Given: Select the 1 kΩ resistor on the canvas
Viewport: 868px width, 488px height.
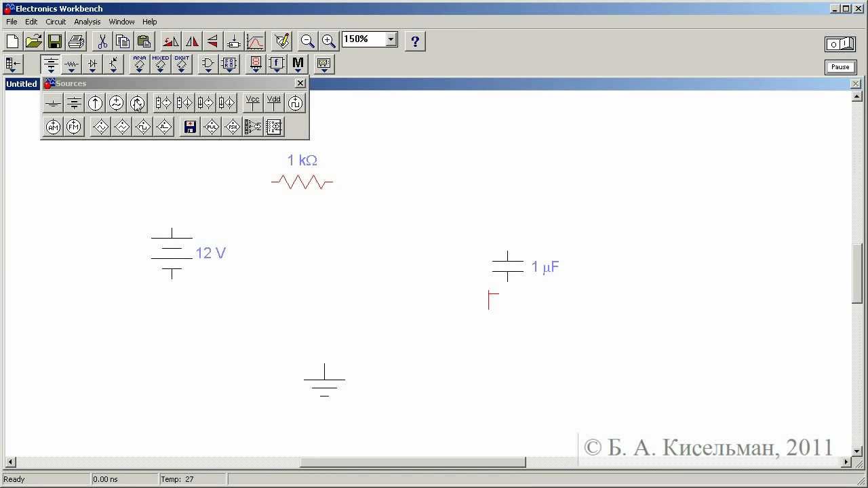Looking at the screenshot, I should tap(302, 182).
